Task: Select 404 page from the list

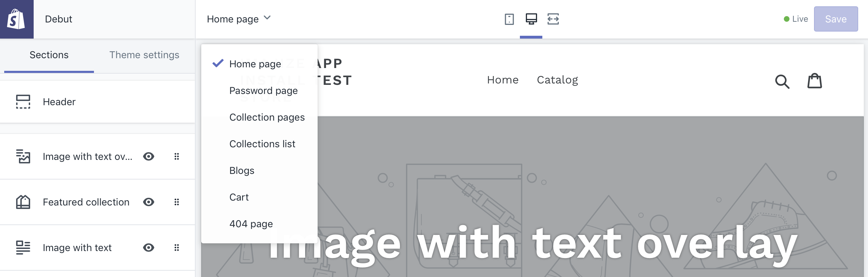Action: (x=251, y=224)
